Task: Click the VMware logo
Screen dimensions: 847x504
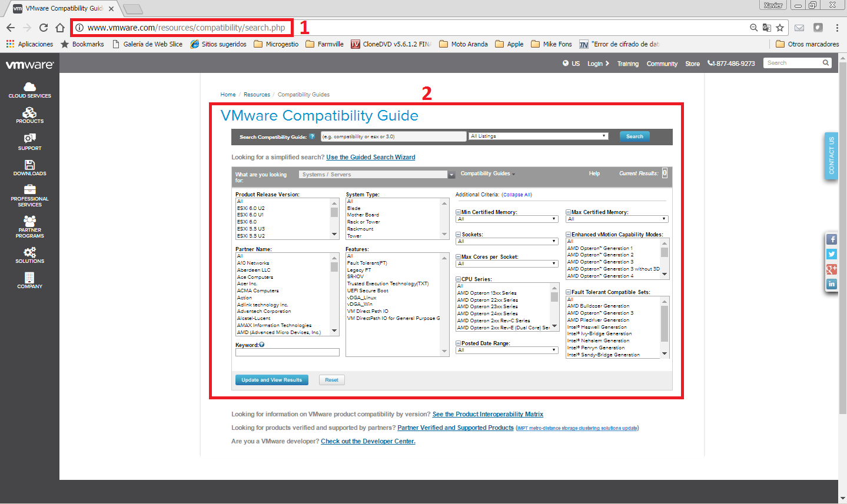Action: point(29,65)
